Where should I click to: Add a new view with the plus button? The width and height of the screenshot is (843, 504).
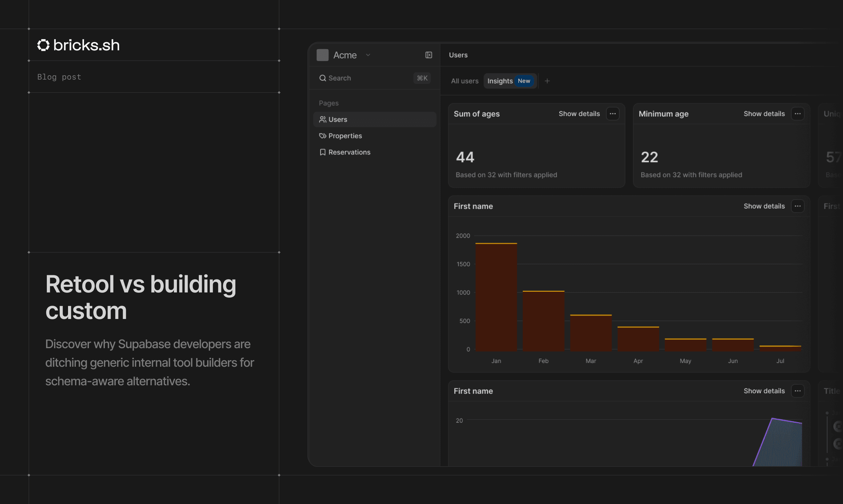click(547, 81)
